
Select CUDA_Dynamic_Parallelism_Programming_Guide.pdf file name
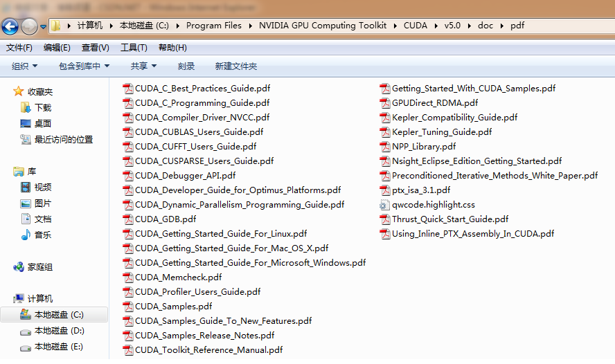240,205
